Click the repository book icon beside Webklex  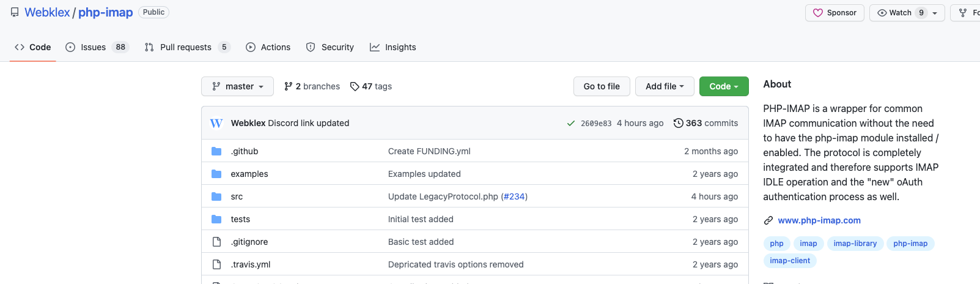click(x=15, y=12)
